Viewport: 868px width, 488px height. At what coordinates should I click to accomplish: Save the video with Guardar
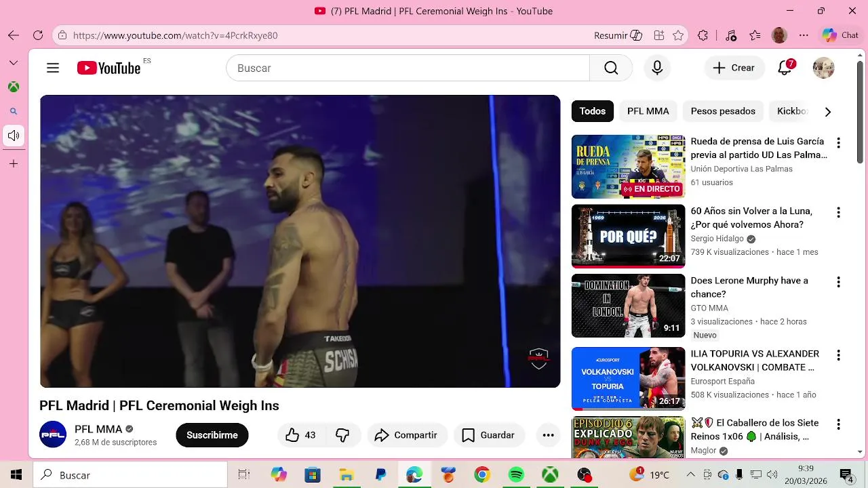click(488, 435)
